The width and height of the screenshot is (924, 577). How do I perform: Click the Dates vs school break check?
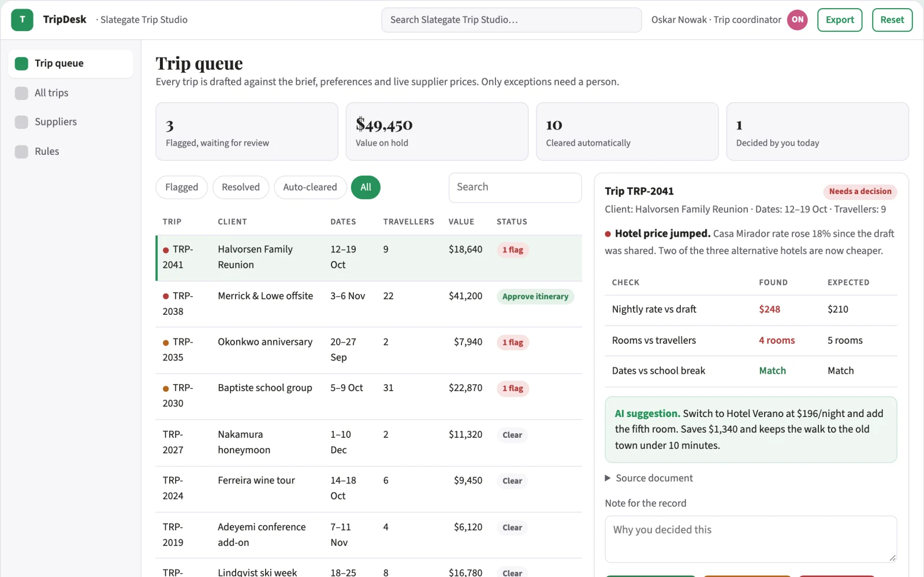click(x=658, y=371)
